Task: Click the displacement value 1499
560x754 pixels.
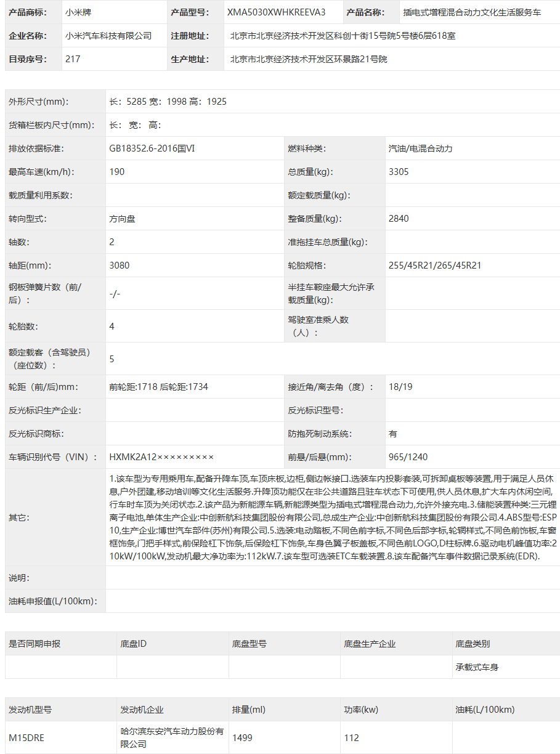Action: [x=242, y=738]
